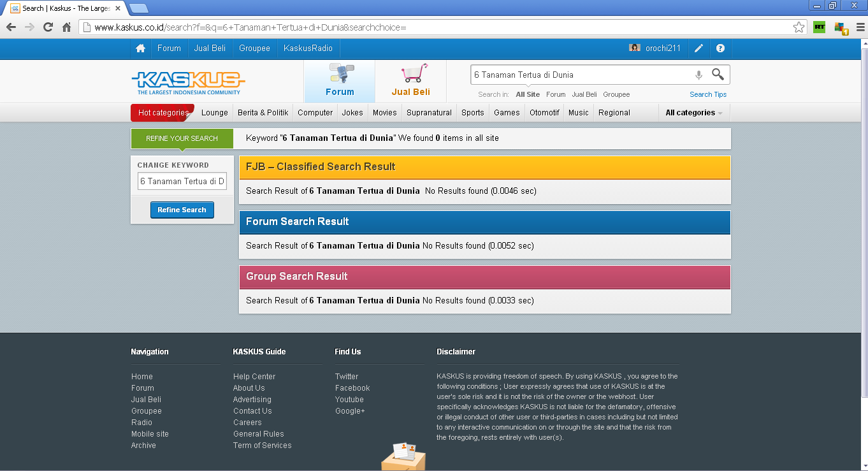Close the Kaskus search browser tab
The height and width of the screenshot is (471, 868).
click(118, 8)
